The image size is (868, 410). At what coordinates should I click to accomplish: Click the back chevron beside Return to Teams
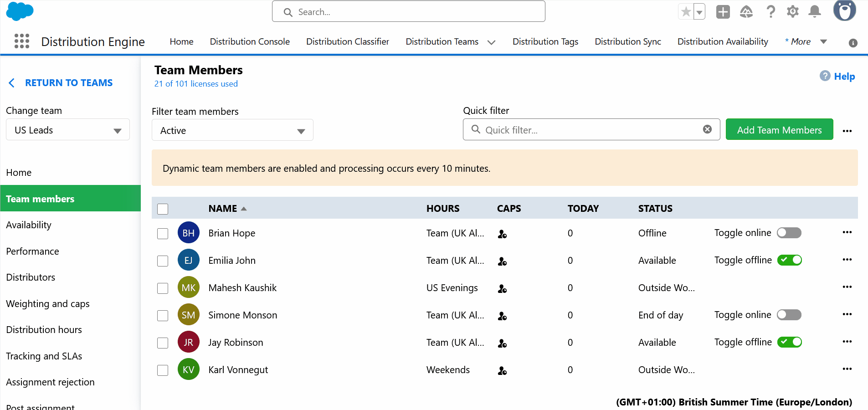12,83
